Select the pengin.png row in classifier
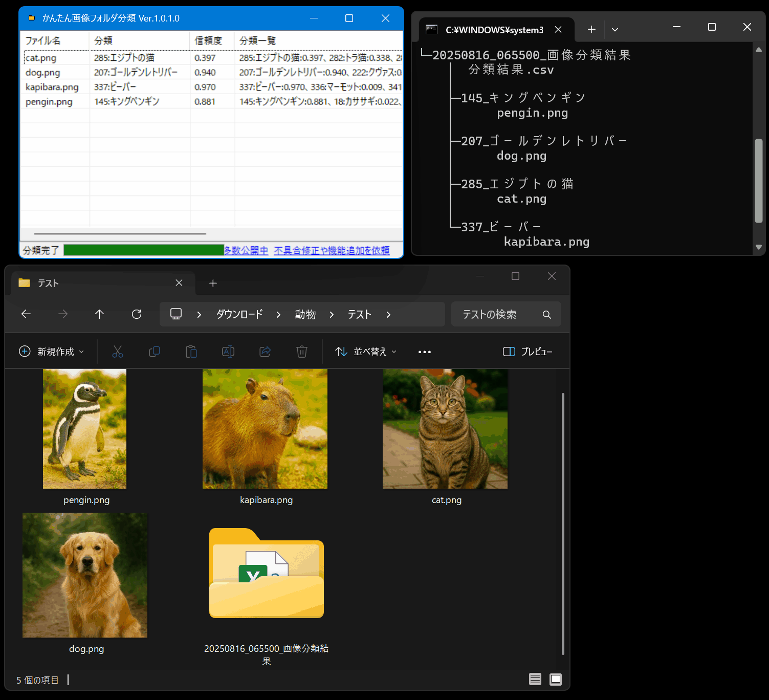Image resolution: width=769 pixels, height=700 pixels. [211, 101]
